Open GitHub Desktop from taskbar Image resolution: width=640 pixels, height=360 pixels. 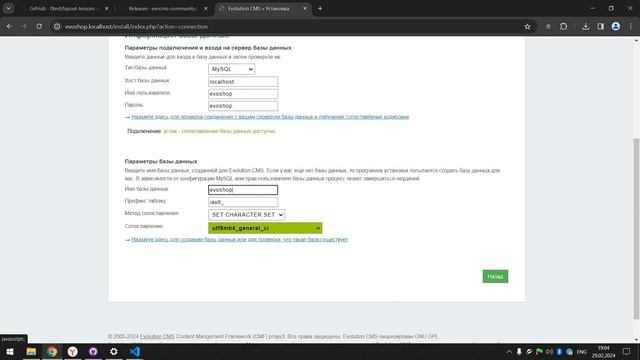click(x=93, y=351)
